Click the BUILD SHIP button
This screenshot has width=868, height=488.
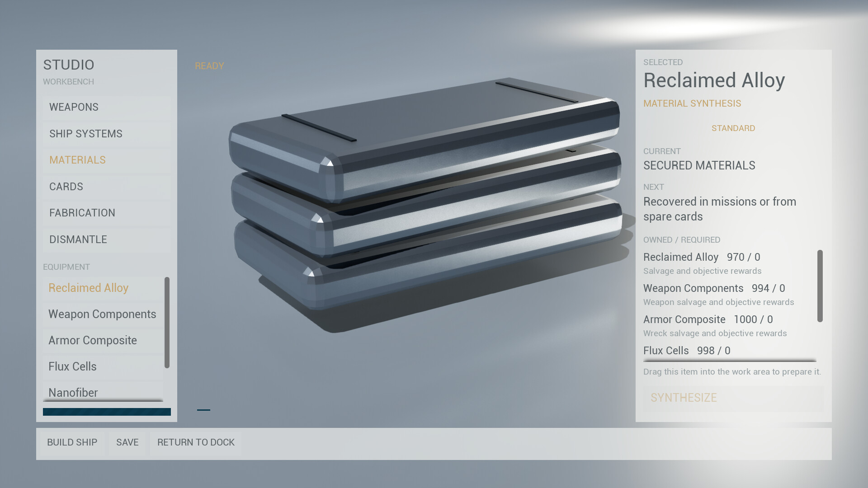[x=72, y=442]
